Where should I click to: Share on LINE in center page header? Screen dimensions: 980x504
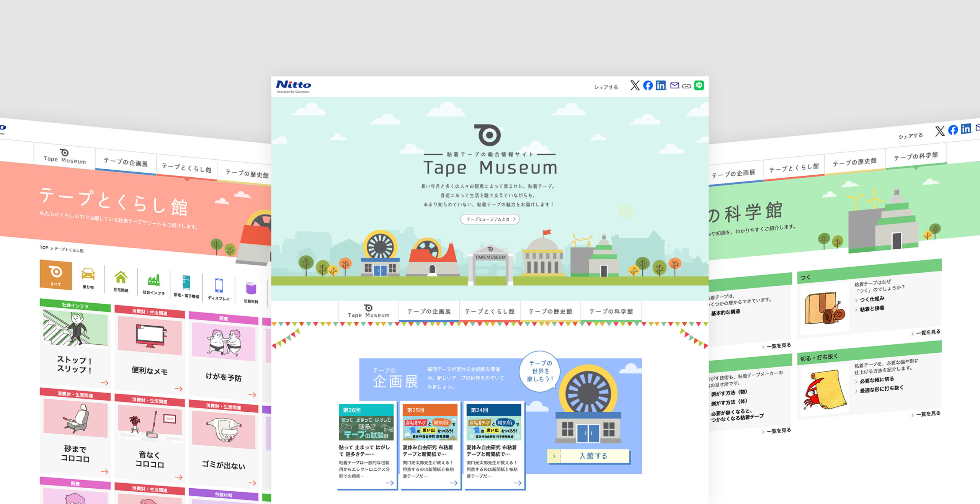699,85
